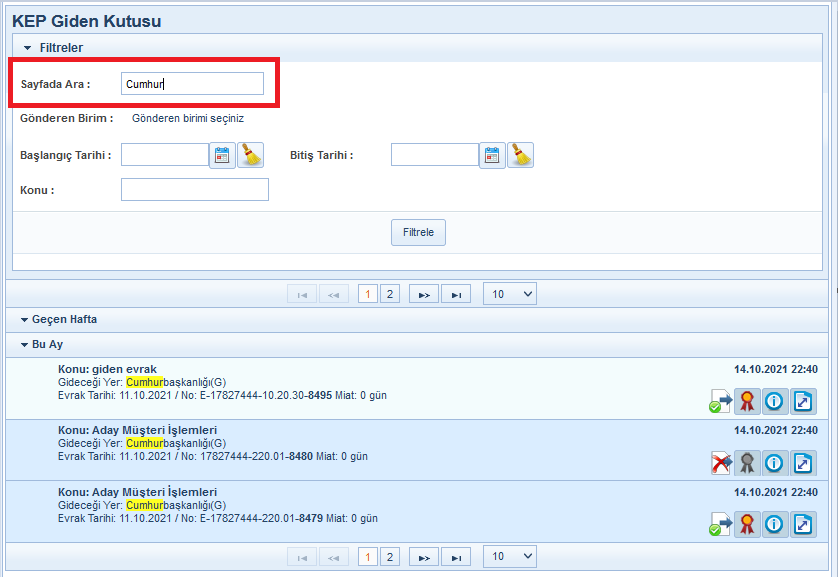This screenshot has height=577, width=838.
Task: Collapse the Filtreler panel
Action: pyautogui.click(x=28, y=47)
